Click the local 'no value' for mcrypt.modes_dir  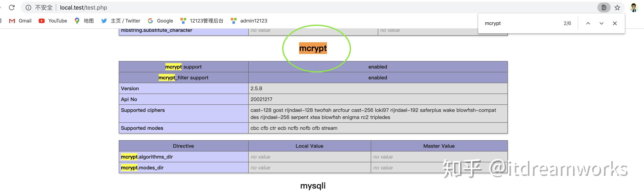(260, 167)
